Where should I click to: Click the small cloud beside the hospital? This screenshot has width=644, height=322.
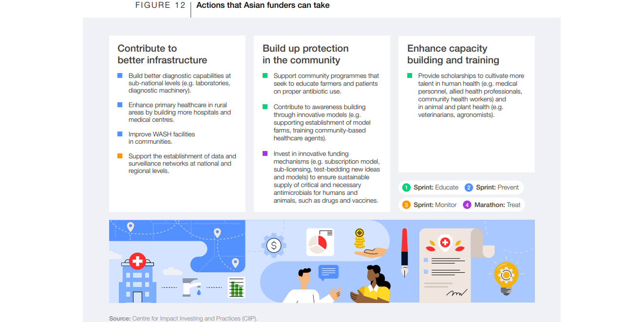(172, 271)
